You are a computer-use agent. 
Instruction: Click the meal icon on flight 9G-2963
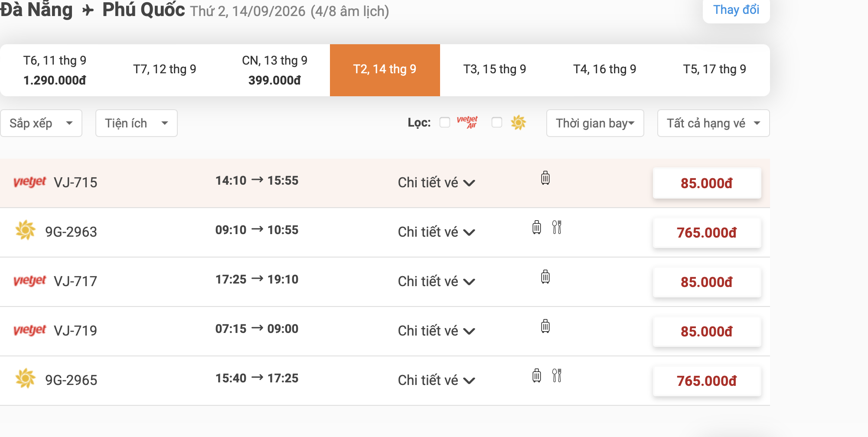point(557,227)
